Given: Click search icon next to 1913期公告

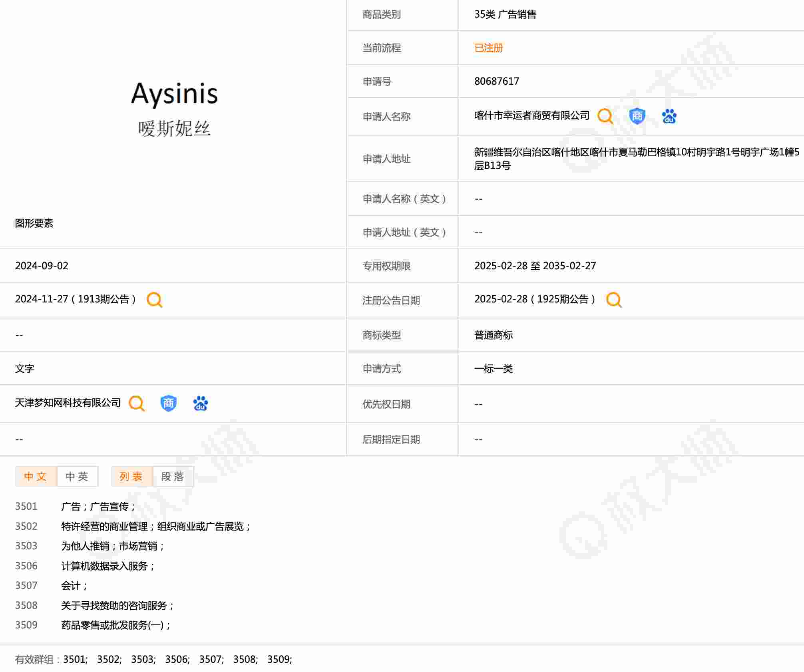Looking at the screenshot, I should coord(154,300).
